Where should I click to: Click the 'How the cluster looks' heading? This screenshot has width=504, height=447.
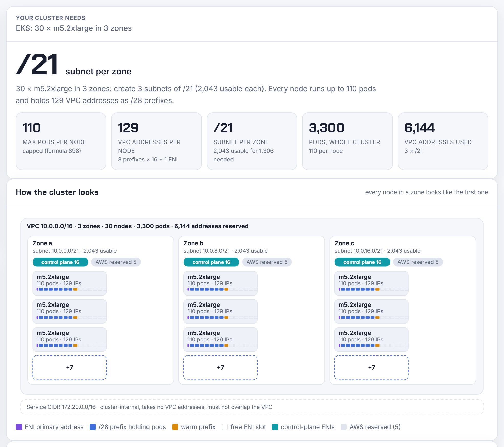click(x=57, y=192)
